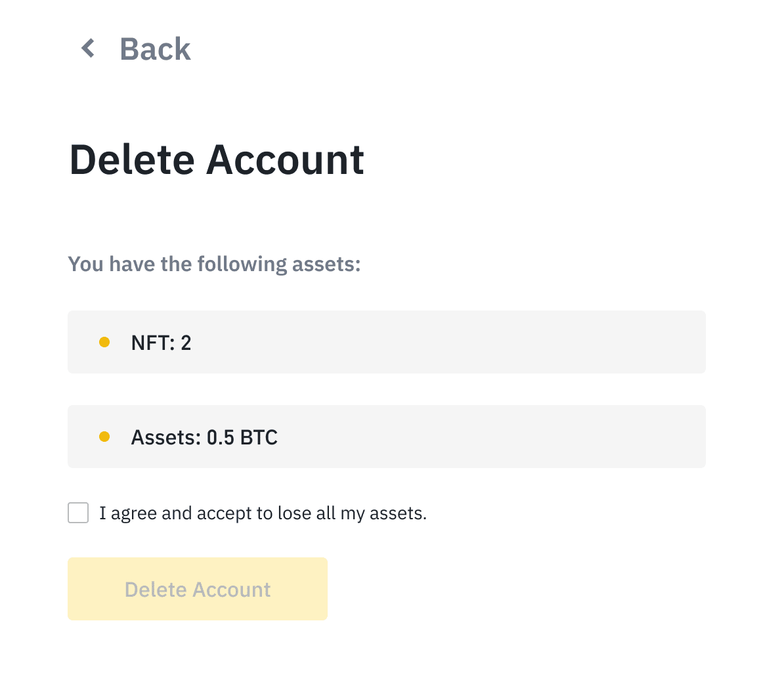Click the yellow bullet beside Assets: 0.5 BTC
The image size is (784, 688).
(x=104, y=436)
